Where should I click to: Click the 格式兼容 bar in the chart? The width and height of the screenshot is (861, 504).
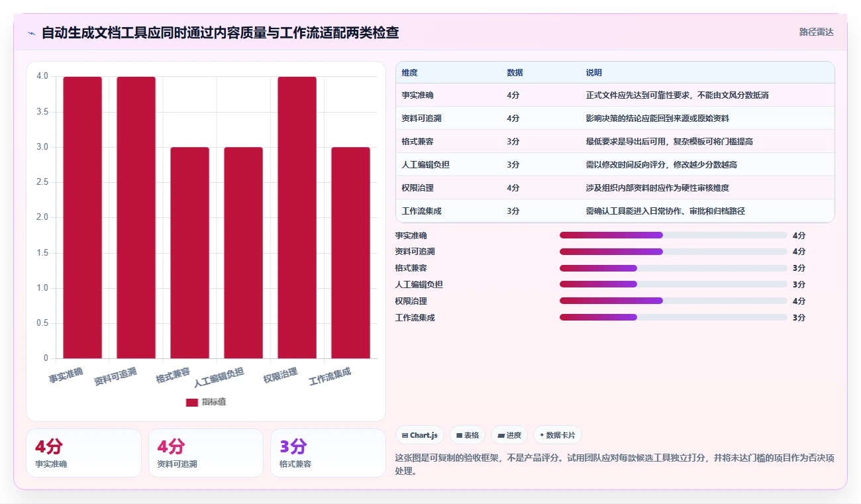190,252
